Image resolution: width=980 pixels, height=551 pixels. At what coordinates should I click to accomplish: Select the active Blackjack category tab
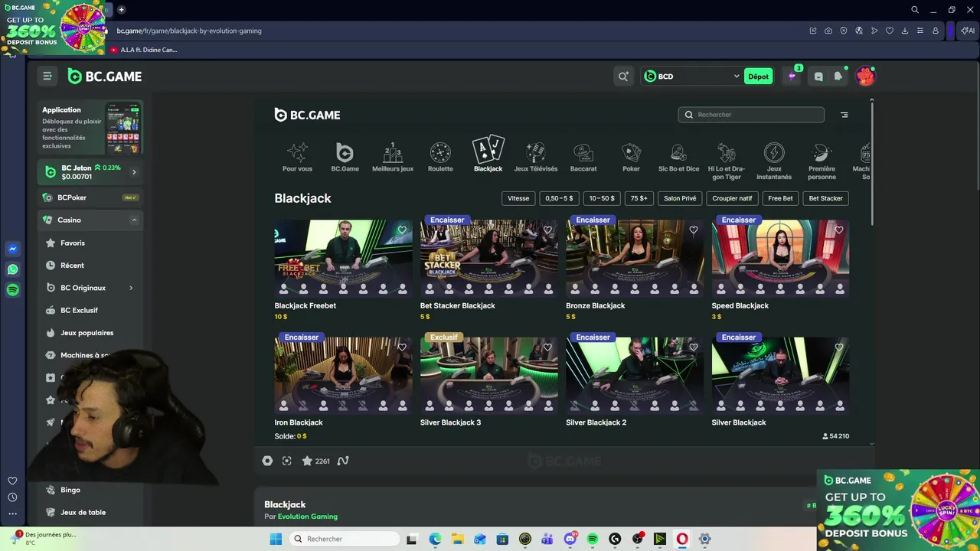[488, 155]
